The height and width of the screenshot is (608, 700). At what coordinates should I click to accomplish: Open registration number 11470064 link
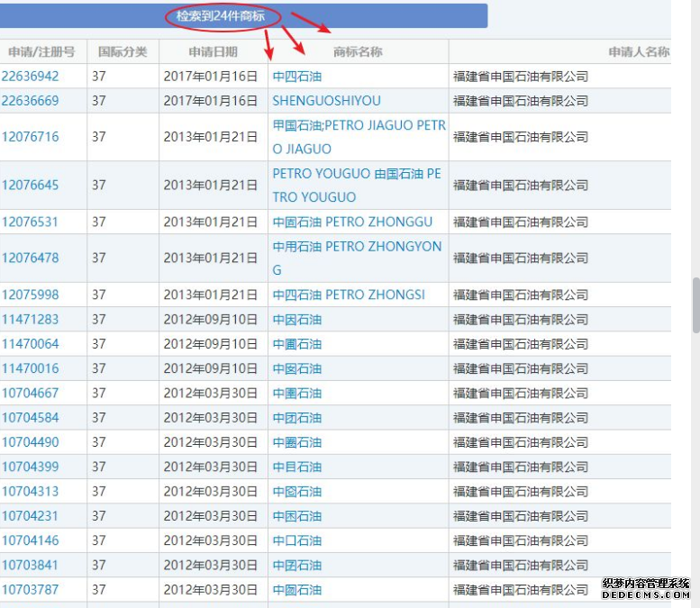point(30,344)
